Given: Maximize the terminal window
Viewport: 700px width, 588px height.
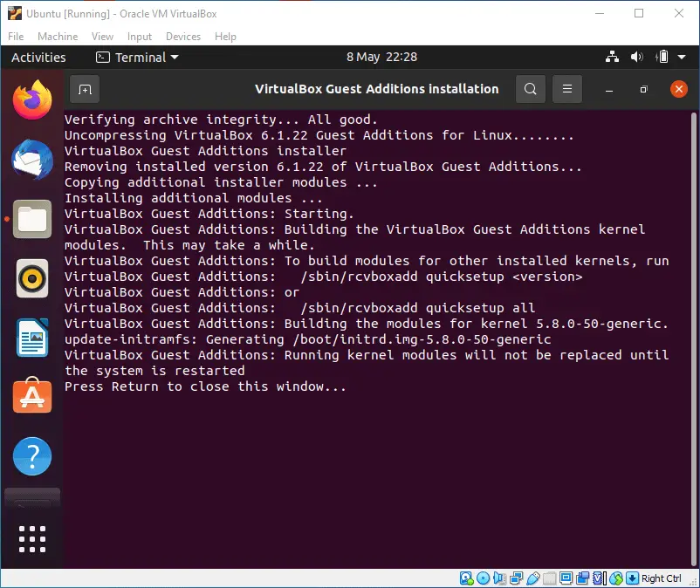Looking at the screenshot, I should (x=643, y=90).
